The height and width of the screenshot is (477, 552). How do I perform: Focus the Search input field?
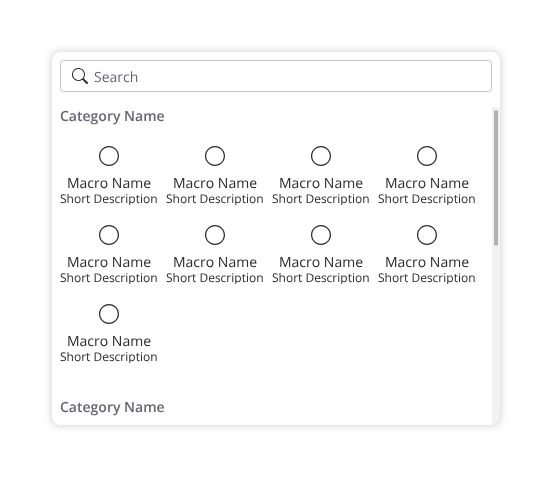point(276,76)
